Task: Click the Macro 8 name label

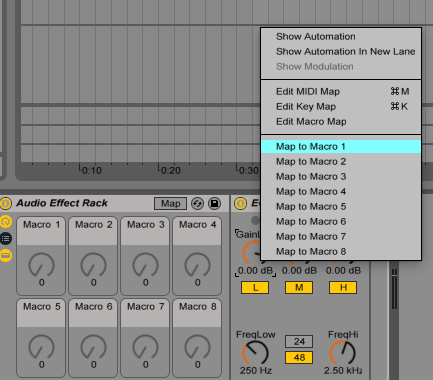Action: point(197,307)
